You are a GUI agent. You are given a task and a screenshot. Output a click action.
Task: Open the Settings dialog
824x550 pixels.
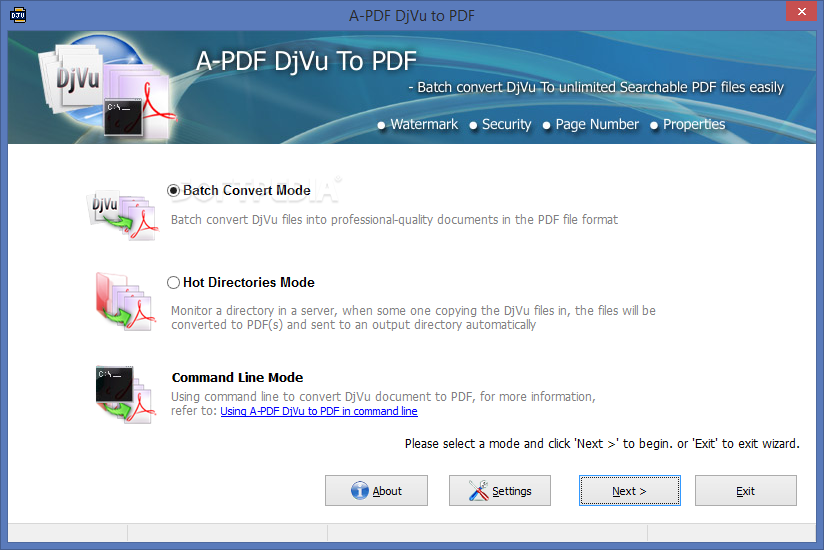500,491
